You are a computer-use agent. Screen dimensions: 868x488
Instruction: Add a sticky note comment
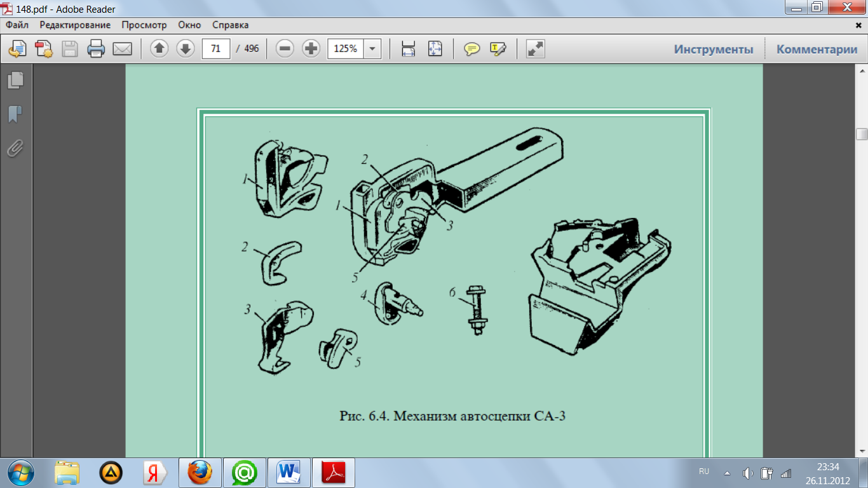click(x=471, y=49)
